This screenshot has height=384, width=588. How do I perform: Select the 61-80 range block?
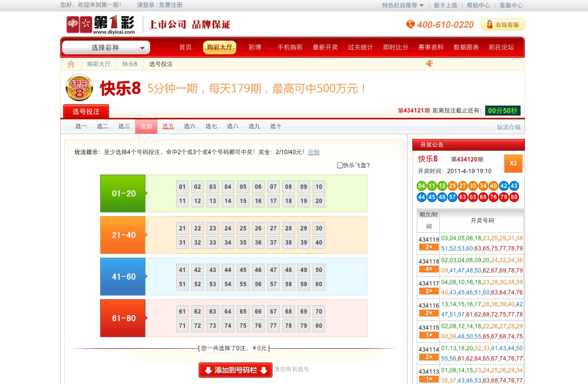click(123, 318)
